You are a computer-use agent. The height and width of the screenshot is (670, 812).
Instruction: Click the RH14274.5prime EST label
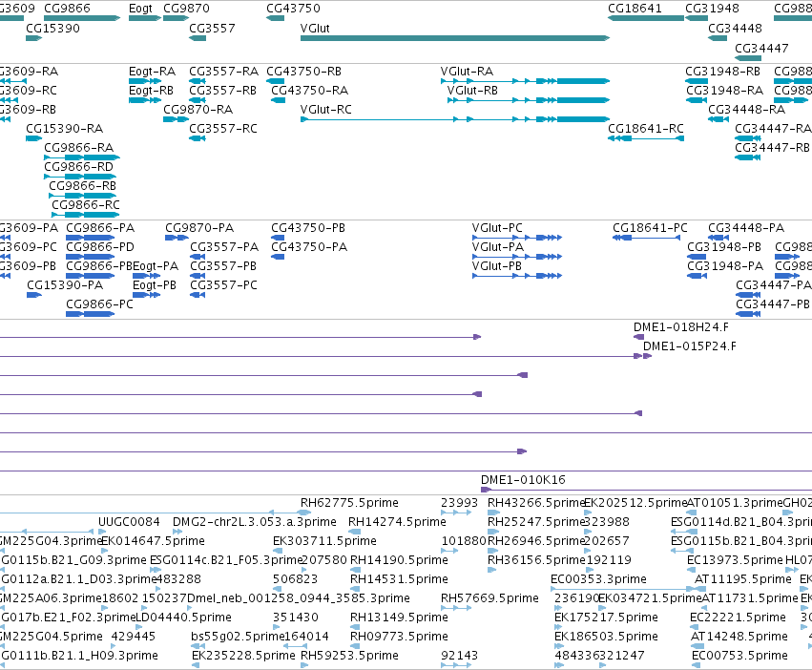tap(397, 522)
